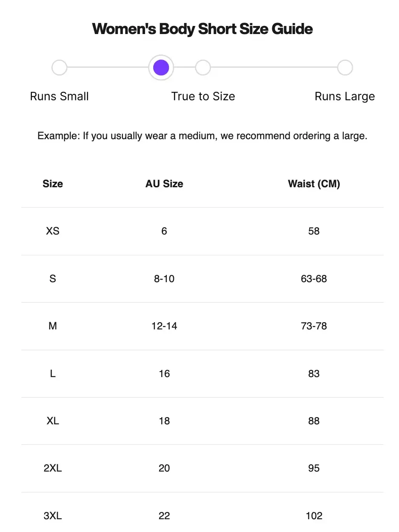Image resolution: width=399 pixels, height=532 pixels.
Task: Select the 3XL size row label
Action: [x=53, y=516]
